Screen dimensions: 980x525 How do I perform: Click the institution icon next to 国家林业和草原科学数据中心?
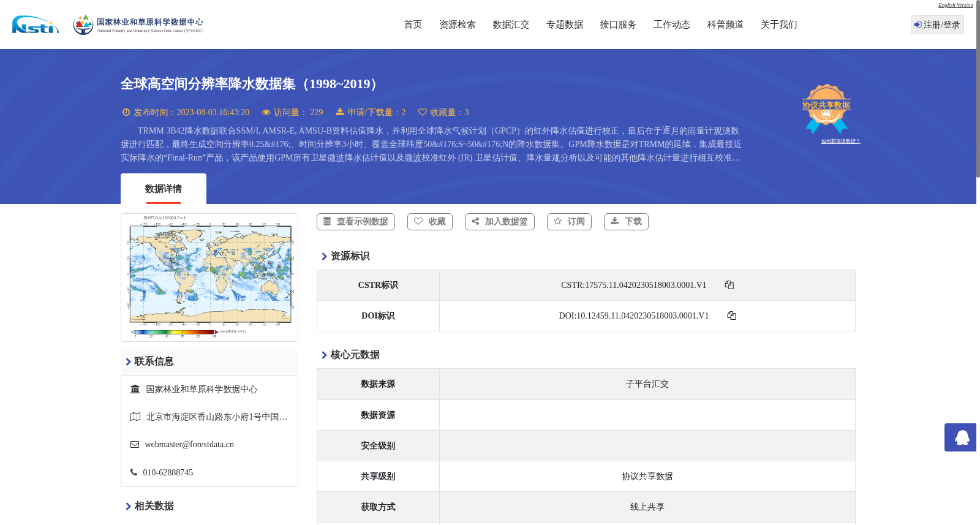pyautogui.click(x=135, y=389)
